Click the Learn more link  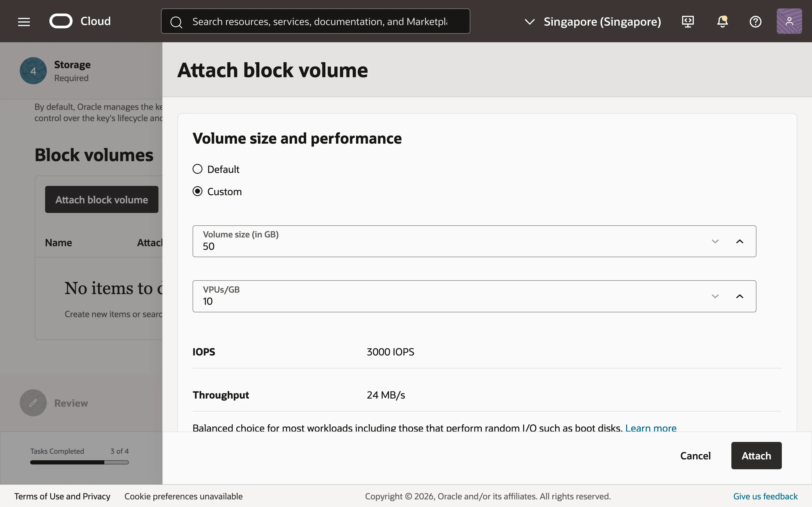pyautogui.click(x=651, y=428)
